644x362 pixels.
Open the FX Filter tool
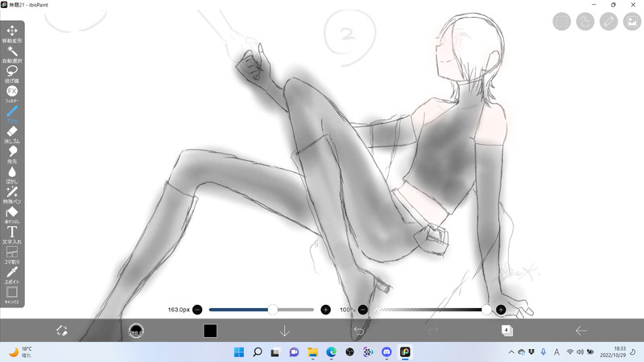pyautogui.click(x=12, y=94)
